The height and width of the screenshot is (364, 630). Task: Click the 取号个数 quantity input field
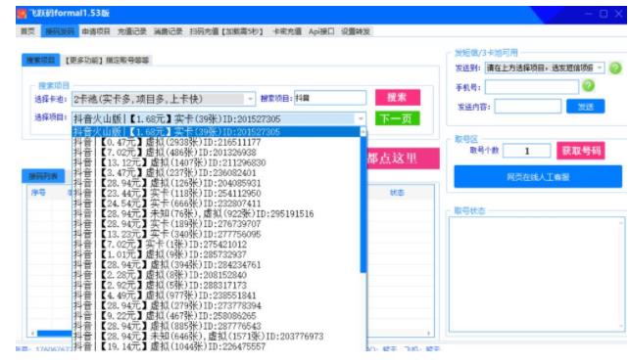coord(527,151)
